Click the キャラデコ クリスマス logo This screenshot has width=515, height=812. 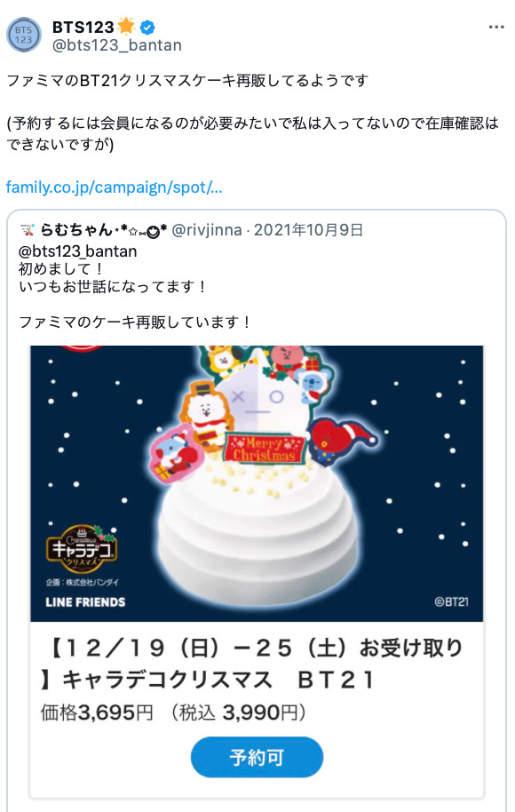tap(82, 547)
